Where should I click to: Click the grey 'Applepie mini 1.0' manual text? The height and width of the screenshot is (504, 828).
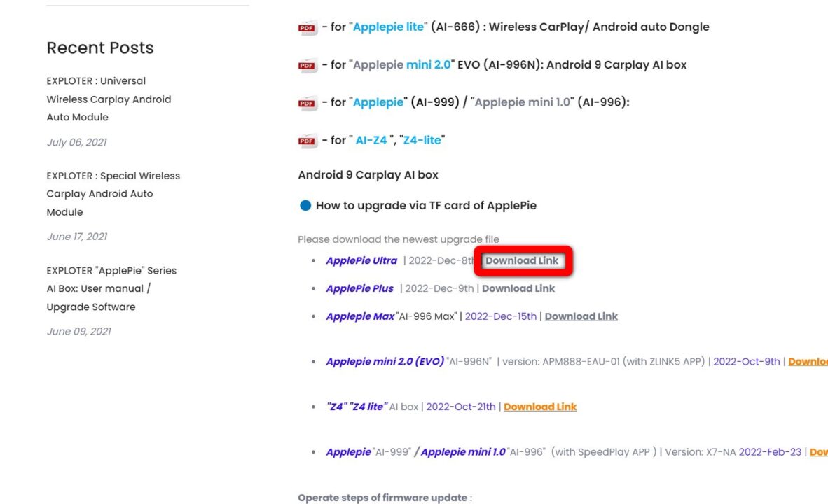coord(523,102)
